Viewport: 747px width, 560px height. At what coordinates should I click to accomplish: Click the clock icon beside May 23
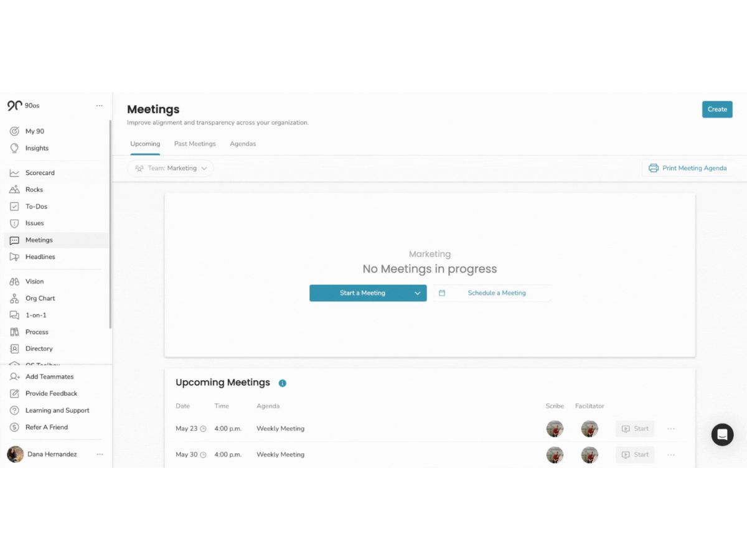[203, 429]
